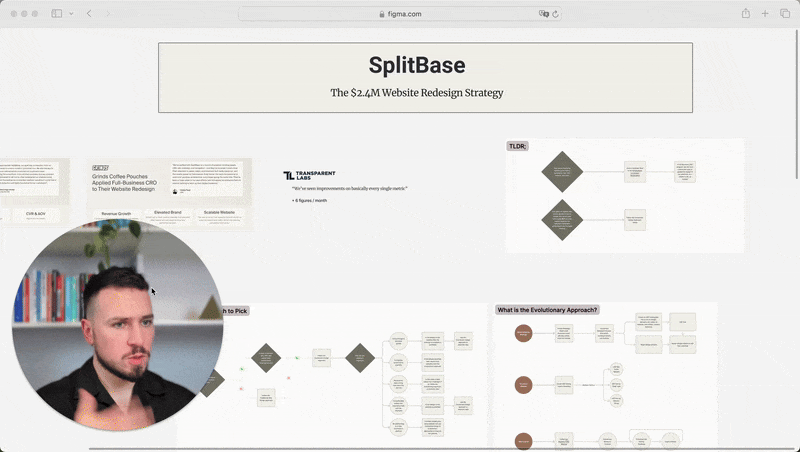Select the SplitBase title text
Viewport: 800px width, 452px height.
pyautogui.click(x=417, y=65)
